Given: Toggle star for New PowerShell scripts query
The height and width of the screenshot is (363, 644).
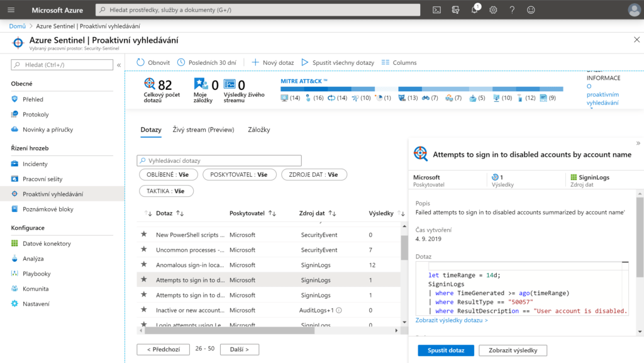Looking at the screenshot, I should click(144, 235).
